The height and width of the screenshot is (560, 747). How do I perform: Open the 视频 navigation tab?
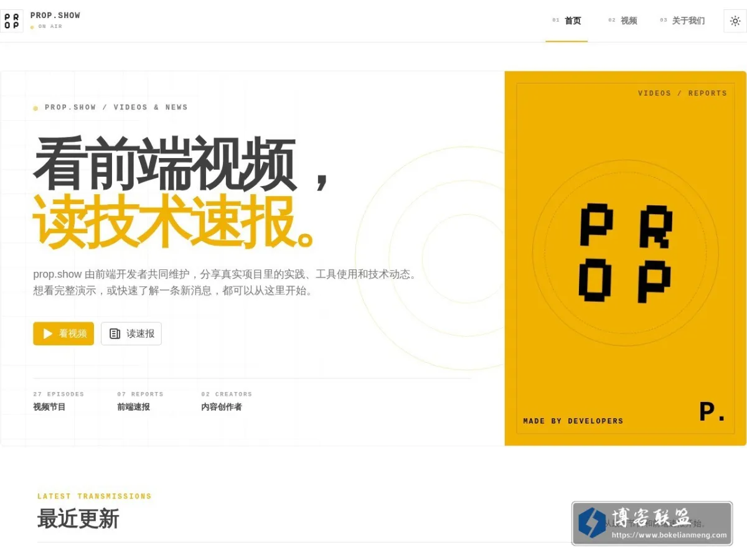(622, 21)
